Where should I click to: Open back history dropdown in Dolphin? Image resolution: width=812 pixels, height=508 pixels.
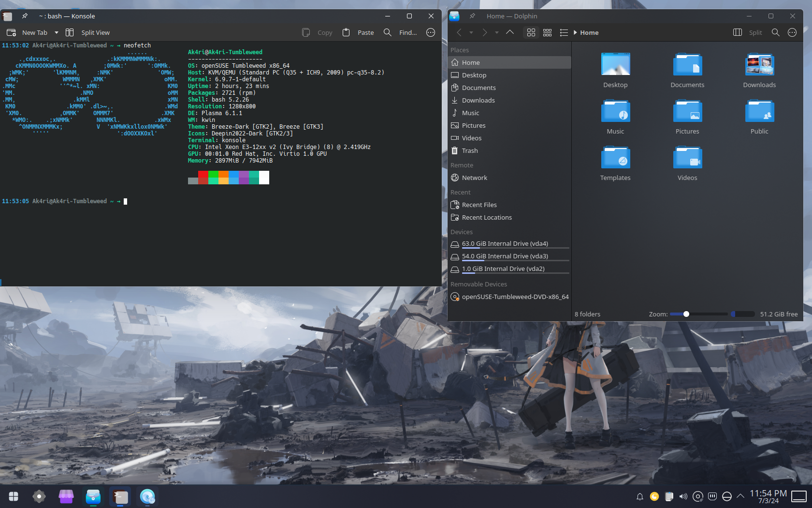pyautogui.click(x=471, y=32)
